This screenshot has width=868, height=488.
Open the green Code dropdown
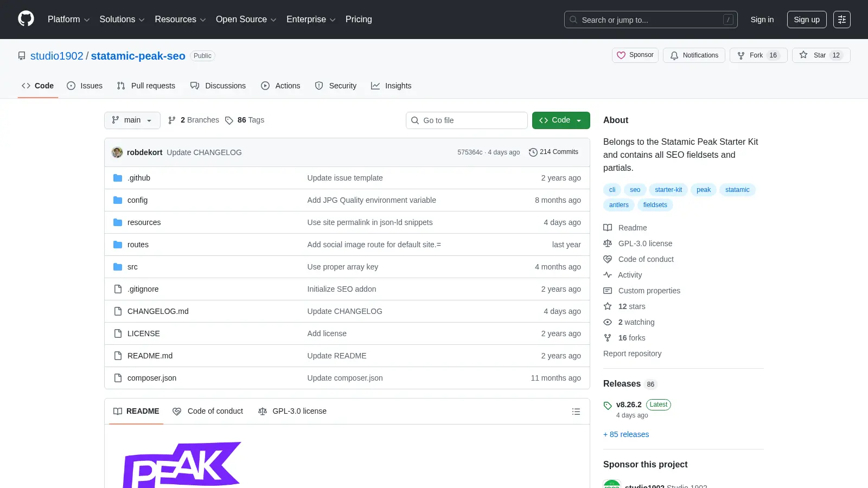pyautogui.click(x=561, y=120)
